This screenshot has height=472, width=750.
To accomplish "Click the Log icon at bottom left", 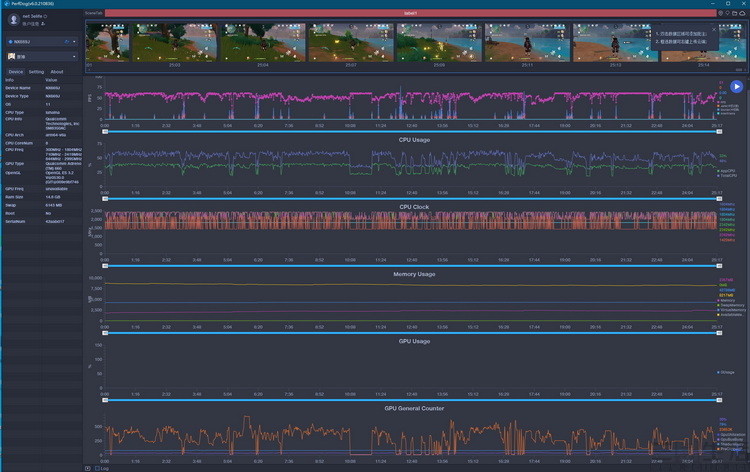I will point(88,467).
